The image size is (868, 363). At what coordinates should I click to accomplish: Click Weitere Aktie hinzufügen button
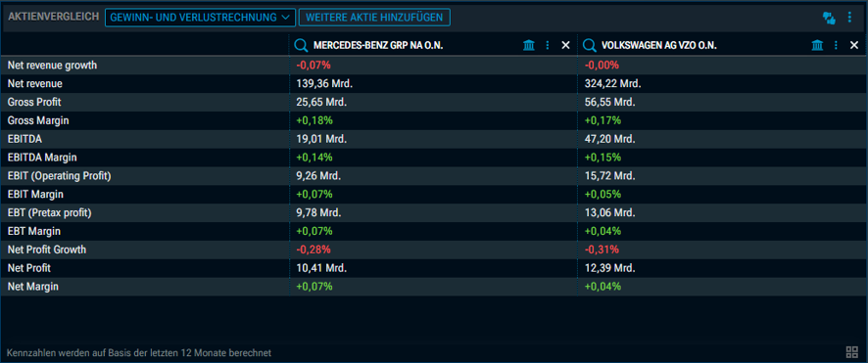point(374,18)
